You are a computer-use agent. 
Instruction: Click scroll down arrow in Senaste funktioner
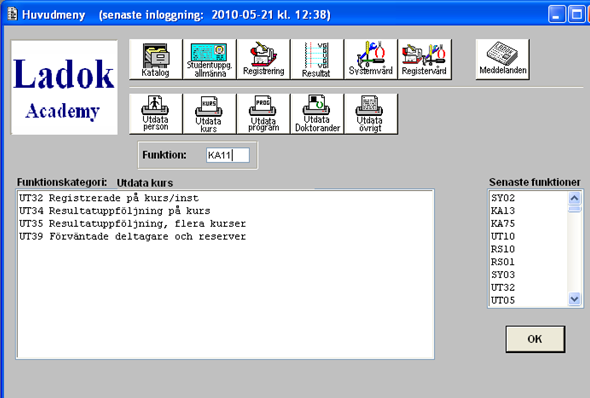574,299
